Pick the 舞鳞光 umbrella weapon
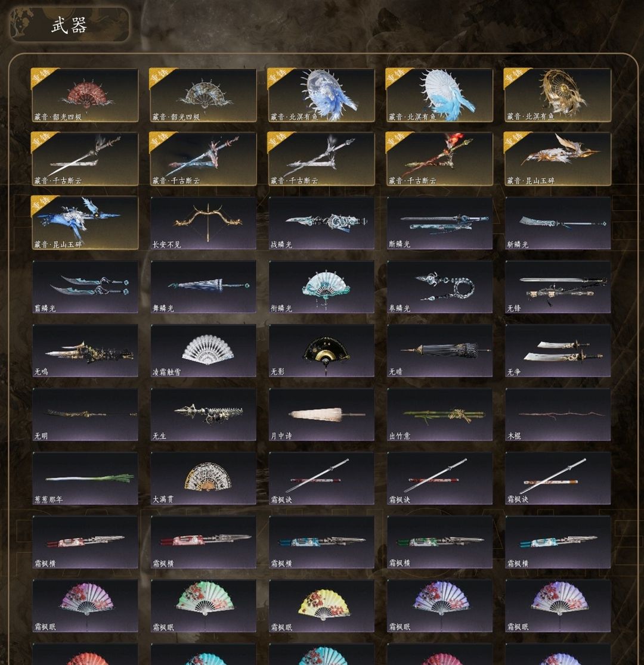 tap(203, 287)
